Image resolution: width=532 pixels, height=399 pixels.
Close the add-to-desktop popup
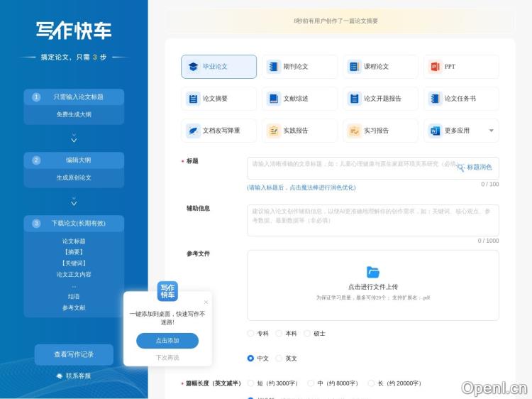tap(206, 302)
